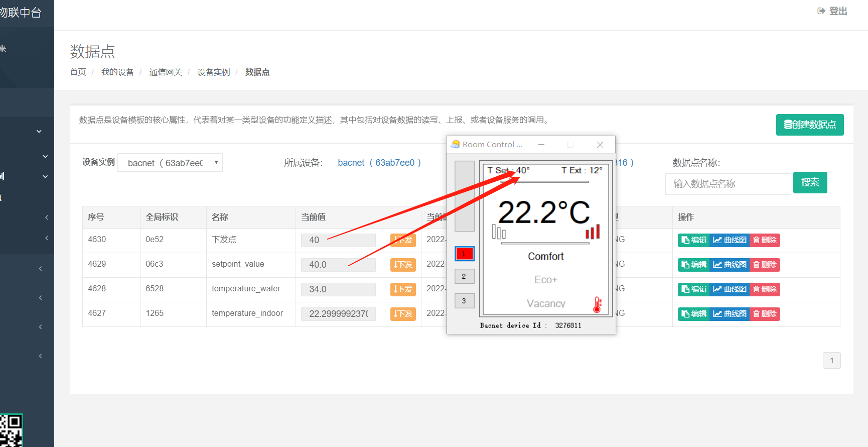Open the bacnet (63ab7ee0) device link
The width and height of the screenshot is (868, 447).
pos(379,163)
